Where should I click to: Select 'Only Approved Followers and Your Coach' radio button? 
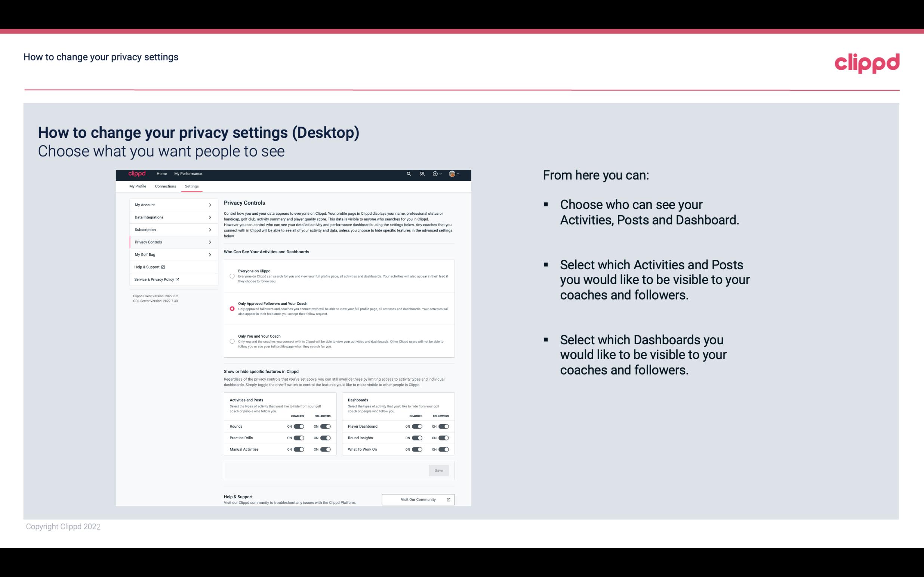231,309
